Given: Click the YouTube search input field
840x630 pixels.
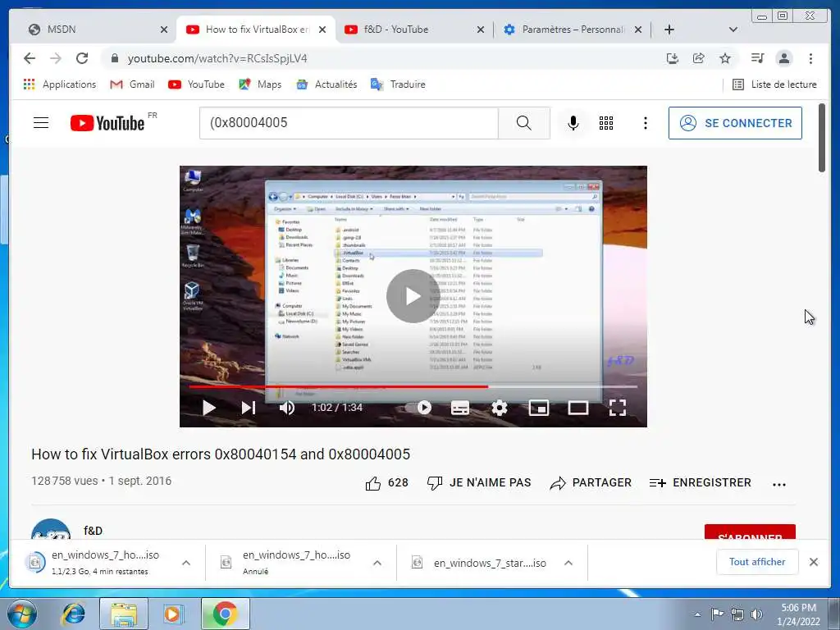Looking at the screenshot, I should tap(349, 123).
